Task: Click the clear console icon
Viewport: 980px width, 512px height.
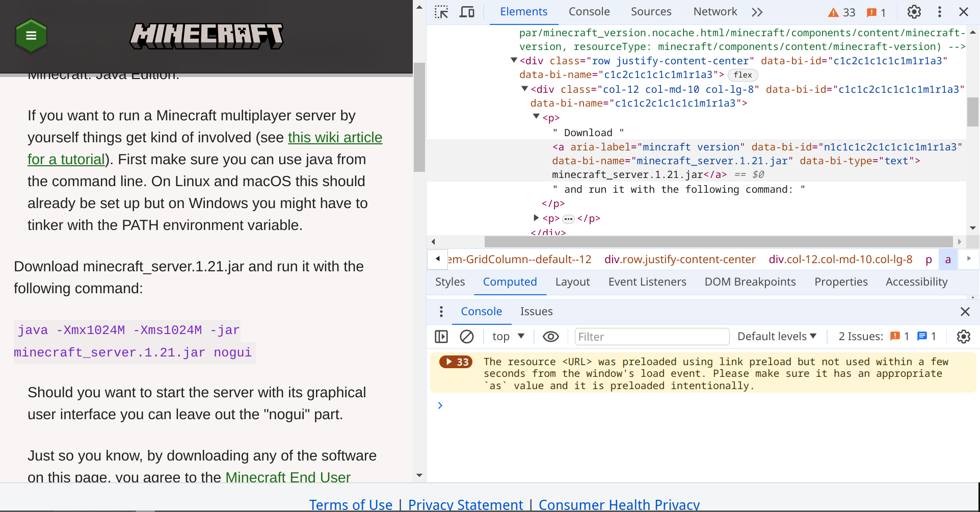Action: (466, 337)
